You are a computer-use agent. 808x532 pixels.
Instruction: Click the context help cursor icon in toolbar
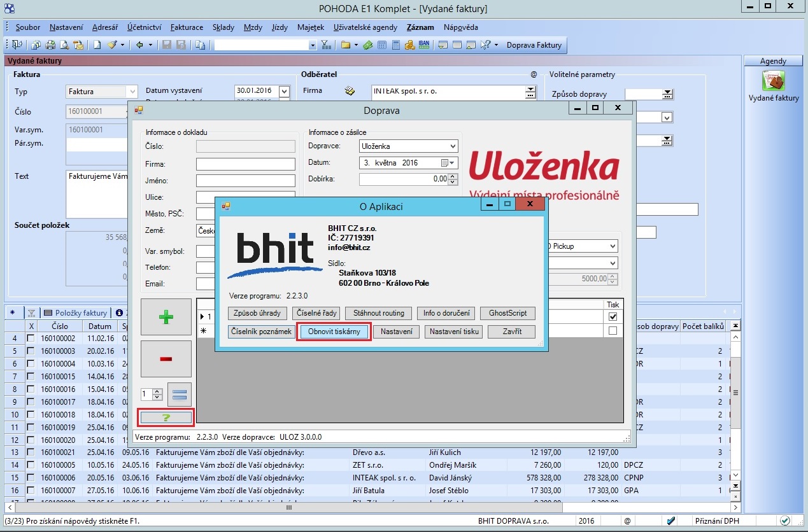tap(486, 45)
